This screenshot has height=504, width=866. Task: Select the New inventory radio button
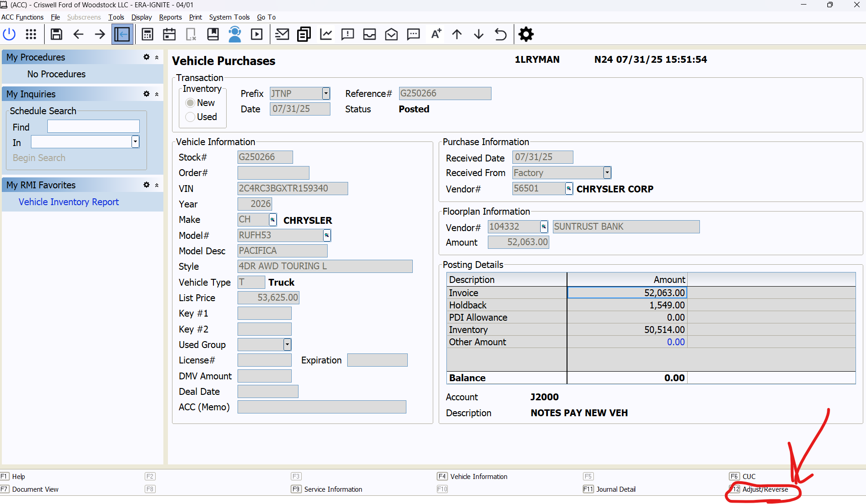pos(190,103)
